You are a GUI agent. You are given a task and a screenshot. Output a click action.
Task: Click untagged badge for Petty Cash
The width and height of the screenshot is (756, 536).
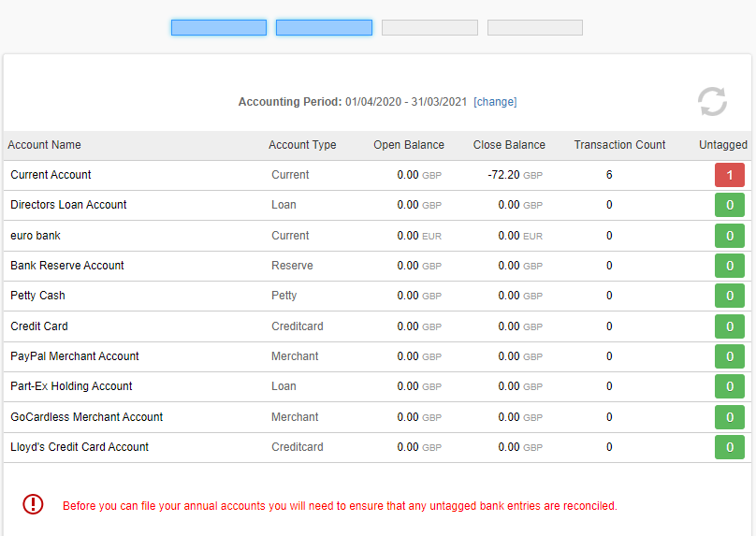point(729,296)
